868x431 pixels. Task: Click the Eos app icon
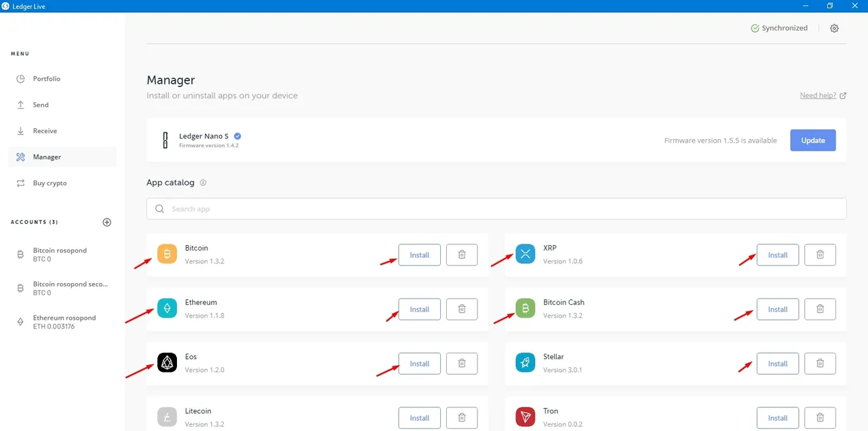click(167, 363)
